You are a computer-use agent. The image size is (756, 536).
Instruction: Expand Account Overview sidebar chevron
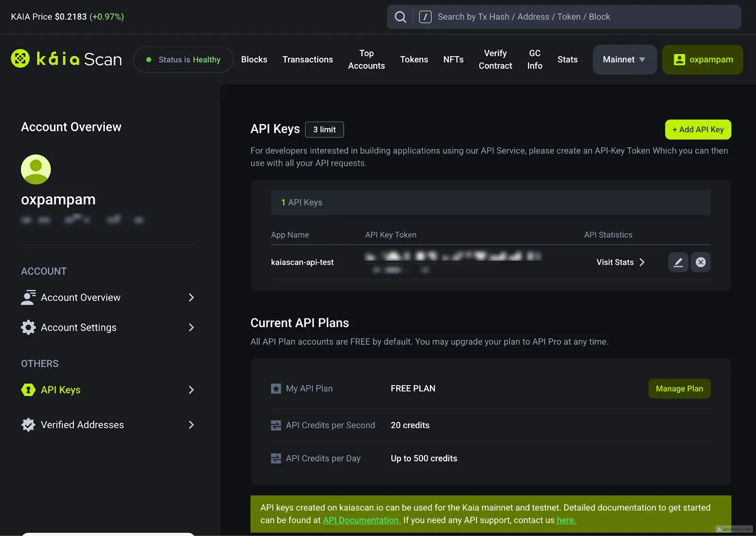[191, 297]
